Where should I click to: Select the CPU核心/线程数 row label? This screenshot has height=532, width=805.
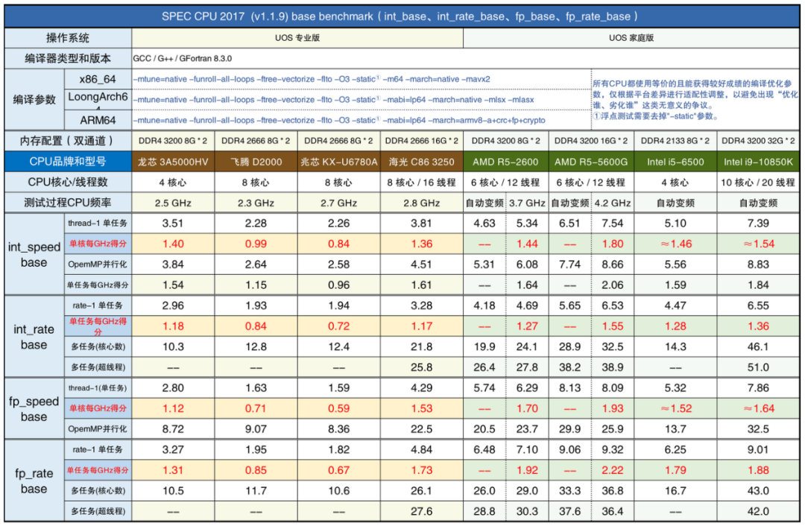coord(67,182)
